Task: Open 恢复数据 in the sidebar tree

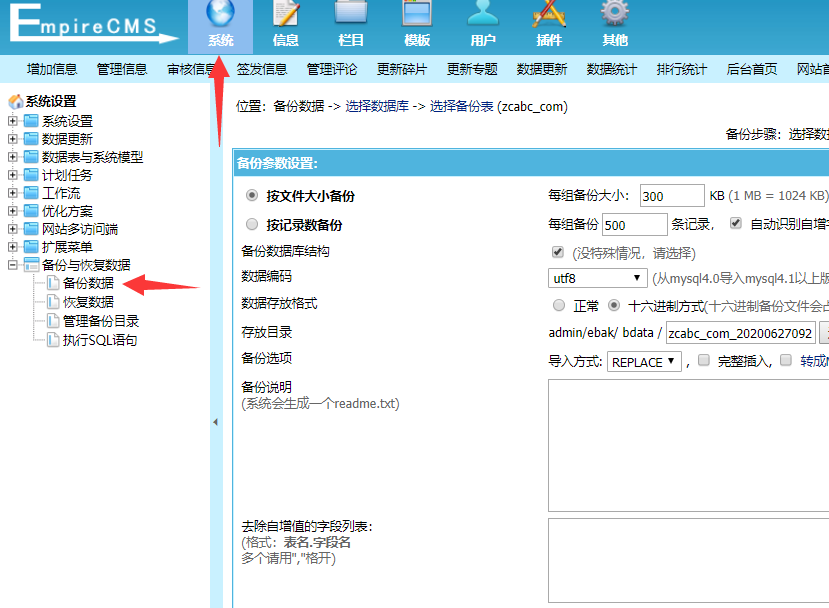Action: click(88, 302)
